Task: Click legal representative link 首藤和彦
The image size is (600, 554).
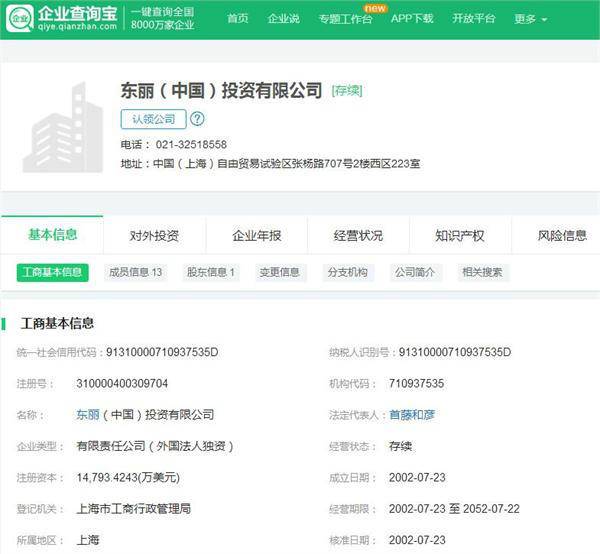Action: tap(412, 415)
